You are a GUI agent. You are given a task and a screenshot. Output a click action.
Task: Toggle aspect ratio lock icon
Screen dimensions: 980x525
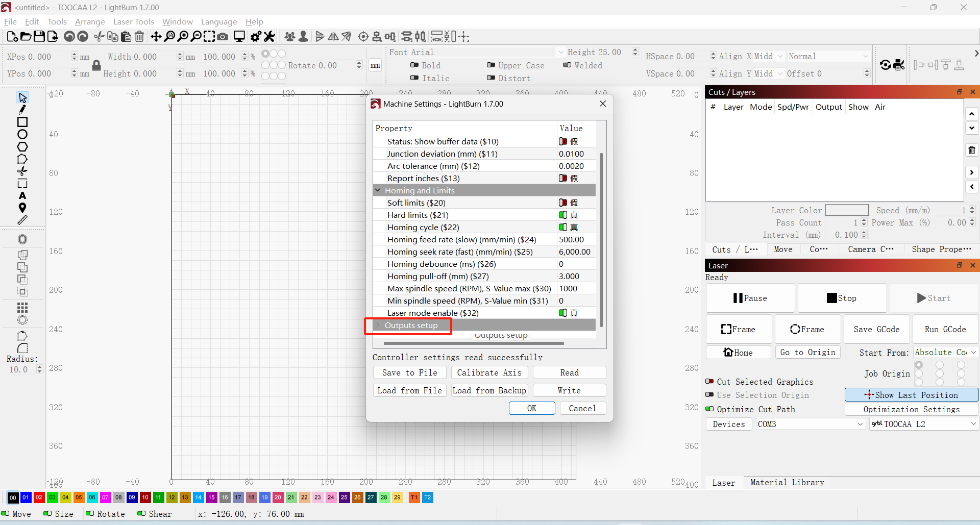[x=96, y=65]
